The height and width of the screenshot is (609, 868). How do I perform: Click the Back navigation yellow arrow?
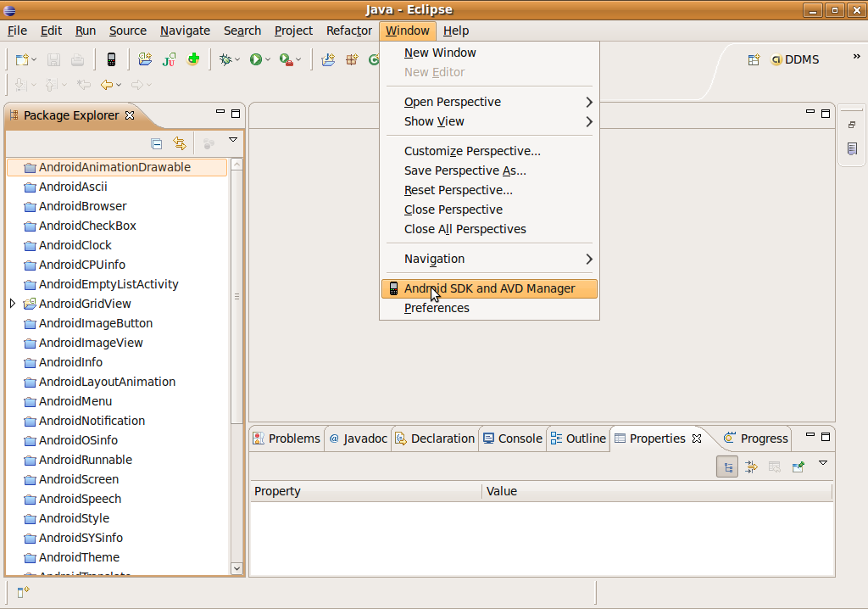[106, 85]
